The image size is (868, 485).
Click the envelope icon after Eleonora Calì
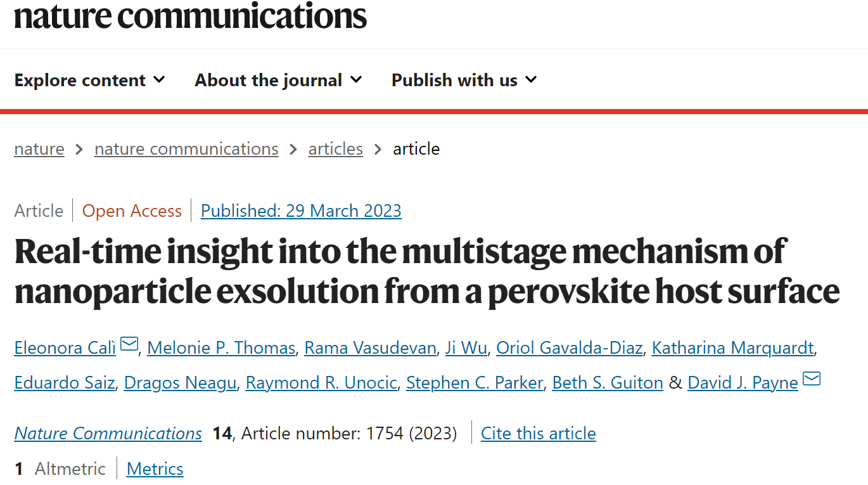click(129, 344)
